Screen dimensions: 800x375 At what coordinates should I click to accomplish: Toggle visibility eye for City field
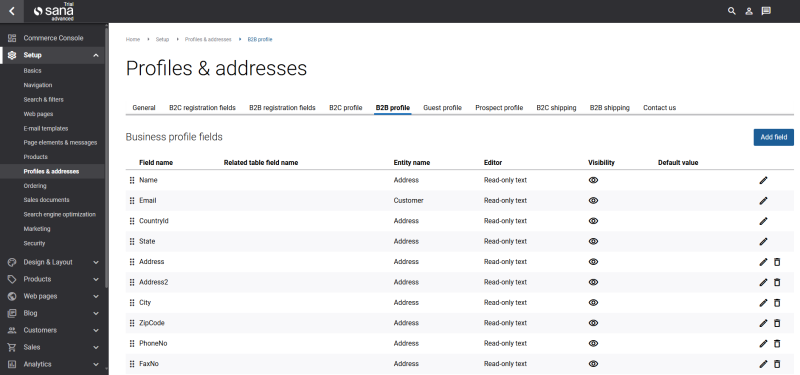[593, 303]
